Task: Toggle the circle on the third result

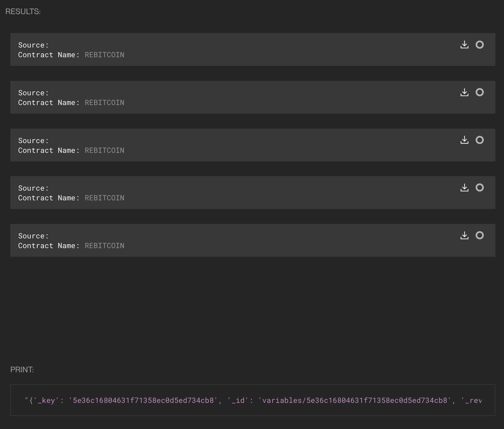Action: click(480, 140)
